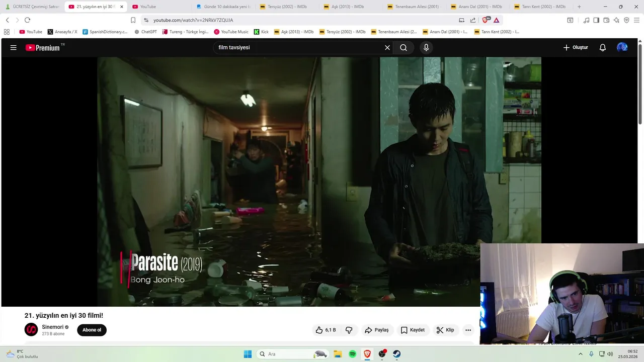This screenshot has width=644, height=362.
Task: Close the 21. yüzyılın tab
Action: (121, 7)
